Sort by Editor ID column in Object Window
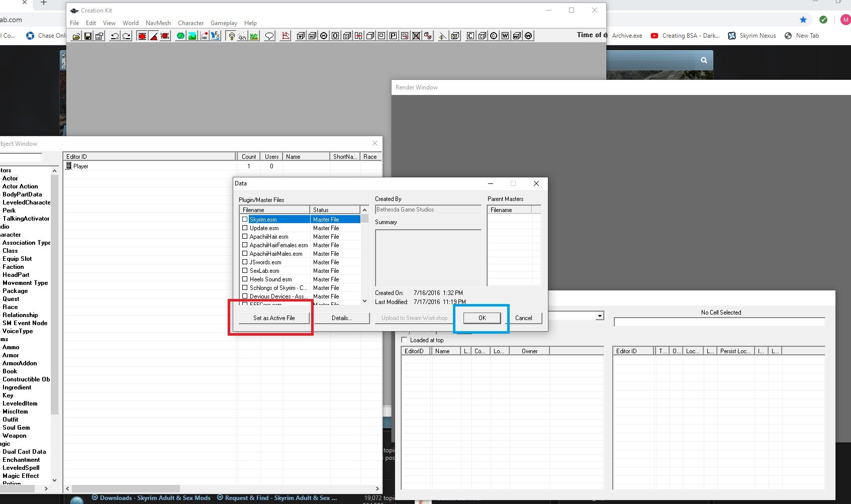This screenshot has height=504, width=851. pyautogui.click(x=149, y=157)
